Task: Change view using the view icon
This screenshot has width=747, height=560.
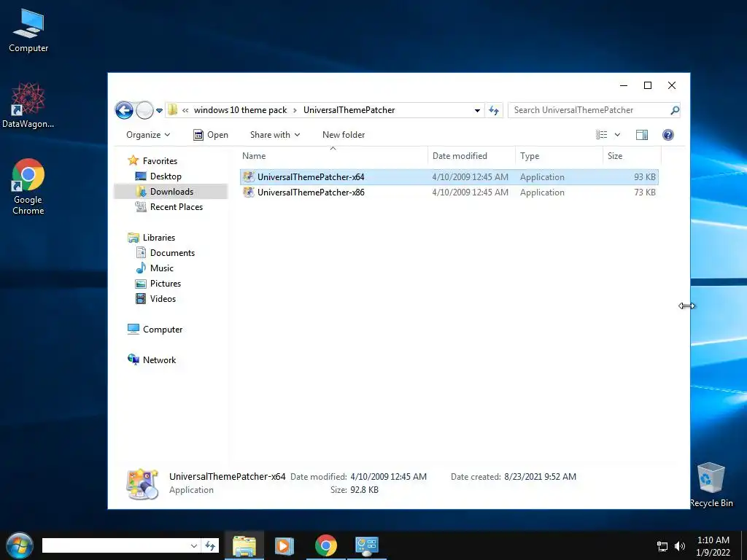Action: 601,135
